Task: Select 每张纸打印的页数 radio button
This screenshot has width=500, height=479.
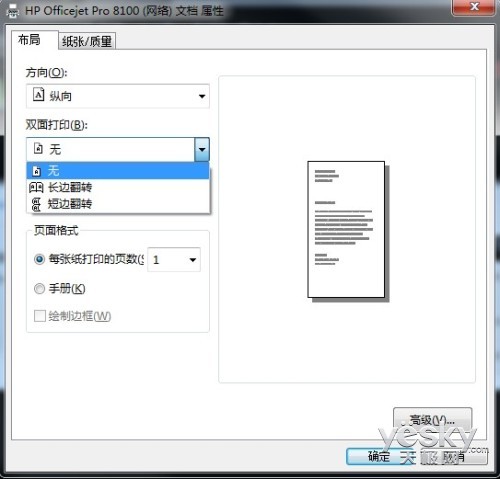Action: tap(39, 259)
